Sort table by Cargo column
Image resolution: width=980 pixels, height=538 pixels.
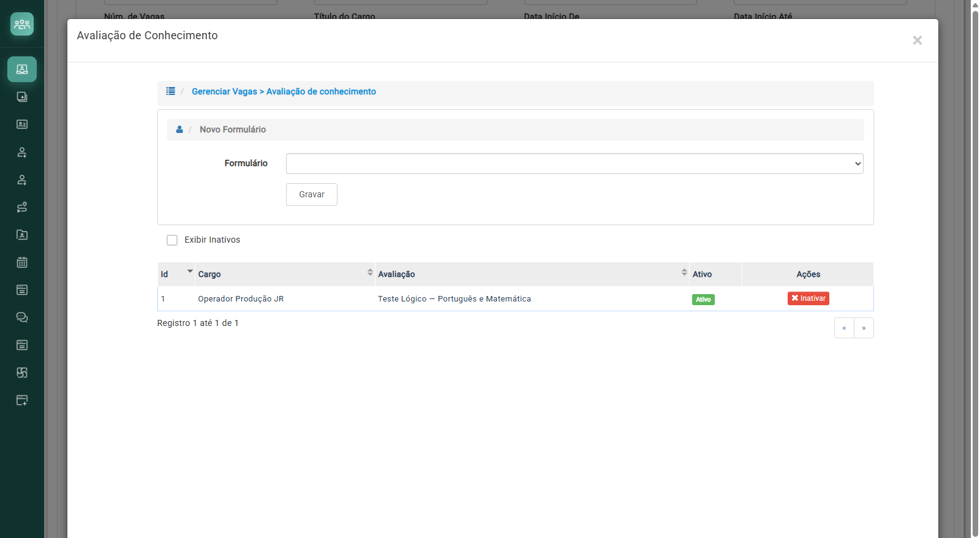click(x=285, y=274)
